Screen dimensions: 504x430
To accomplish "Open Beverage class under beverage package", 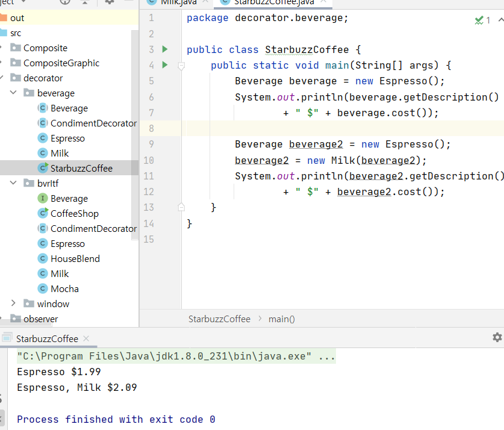I will [69, 108].
